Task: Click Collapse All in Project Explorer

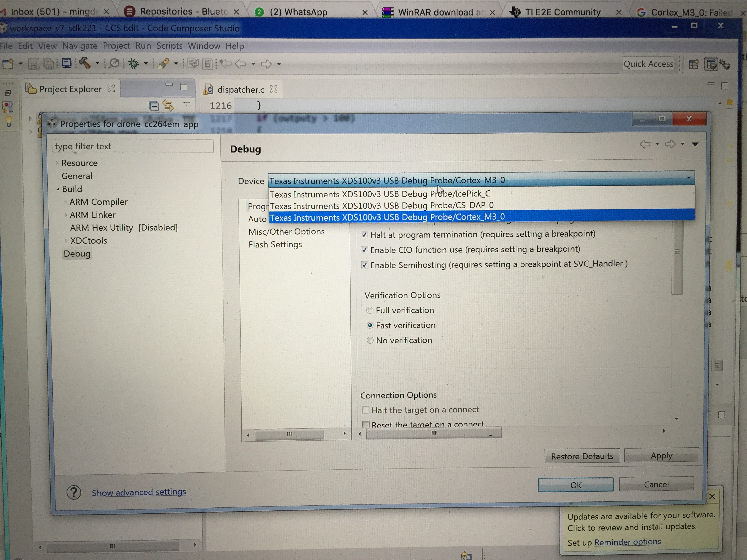Action: coord(154,106)
